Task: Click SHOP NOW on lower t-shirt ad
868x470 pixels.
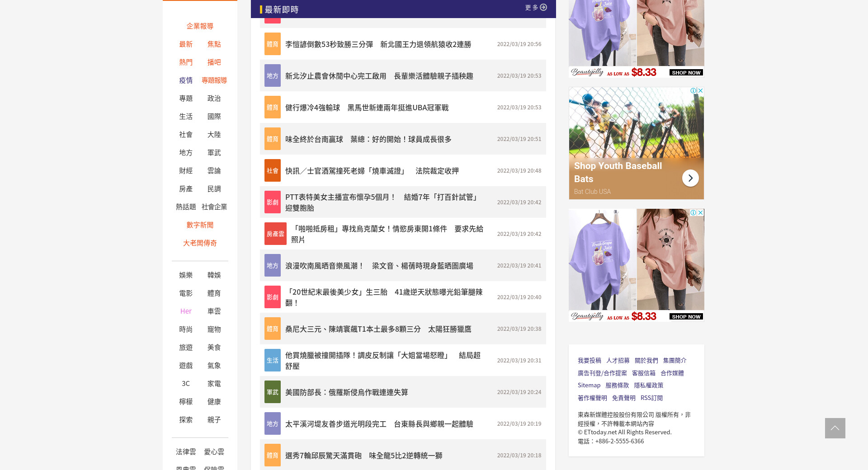Action: (x=686, y=317)
